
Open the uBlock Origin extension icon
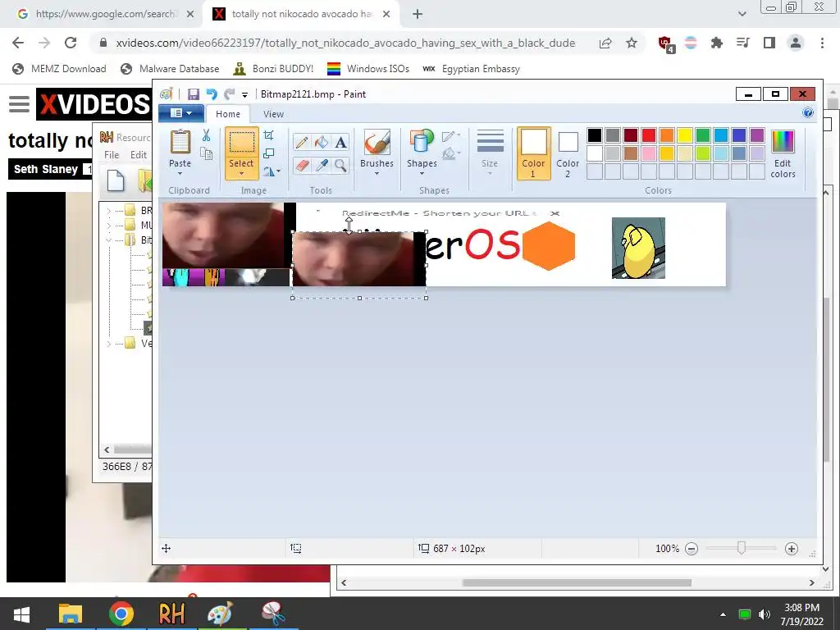click(x=666, y=43)
